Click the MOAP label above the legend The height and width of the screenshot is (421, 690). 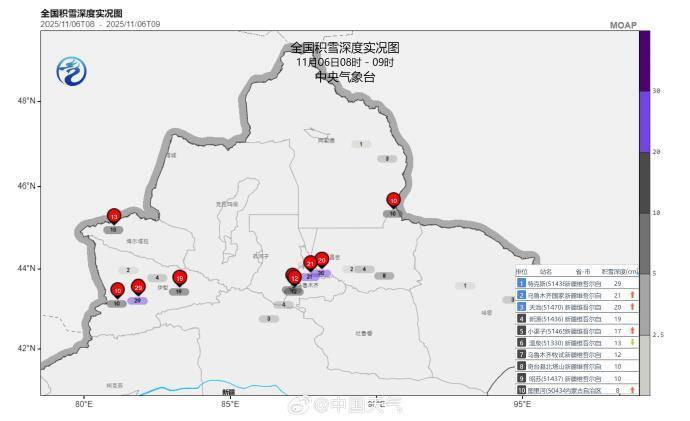point(623,25)
